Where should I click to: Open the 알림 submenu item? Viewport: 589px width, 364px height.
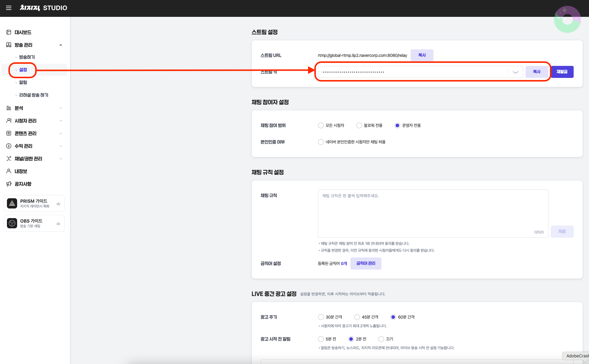pos(23,82)
